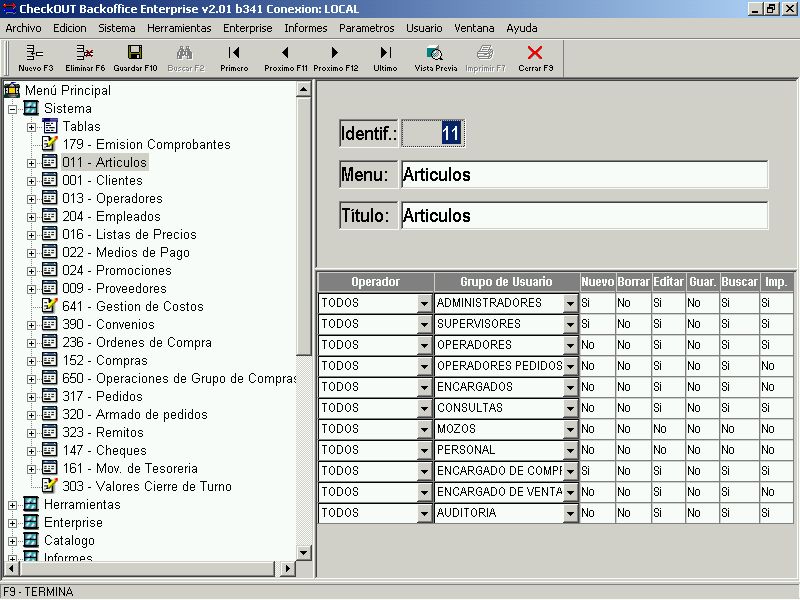Viewport: 800px width, 600px height.
Task: Click into the Identif. field
Action: coord(433,134)
